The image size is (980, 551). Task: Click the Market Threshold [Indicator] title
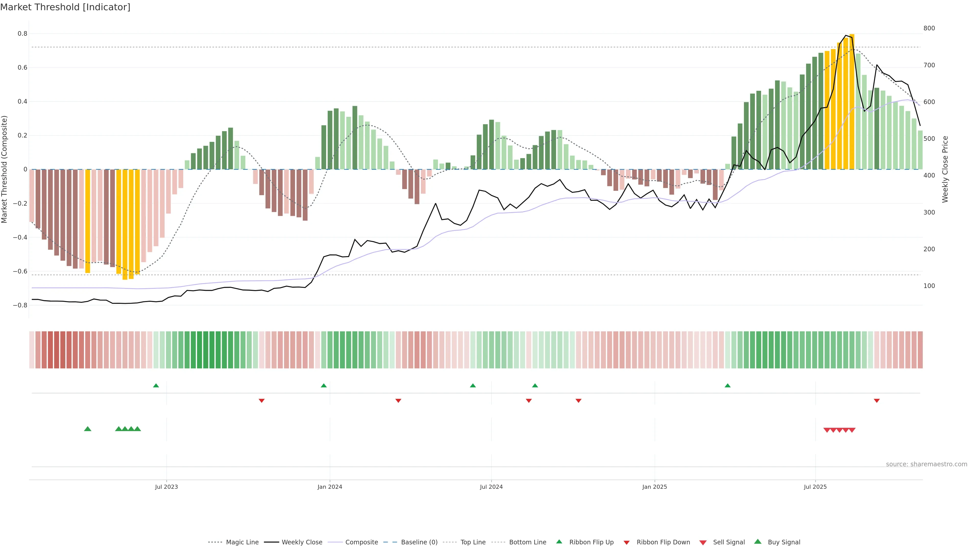click(65, 7)
